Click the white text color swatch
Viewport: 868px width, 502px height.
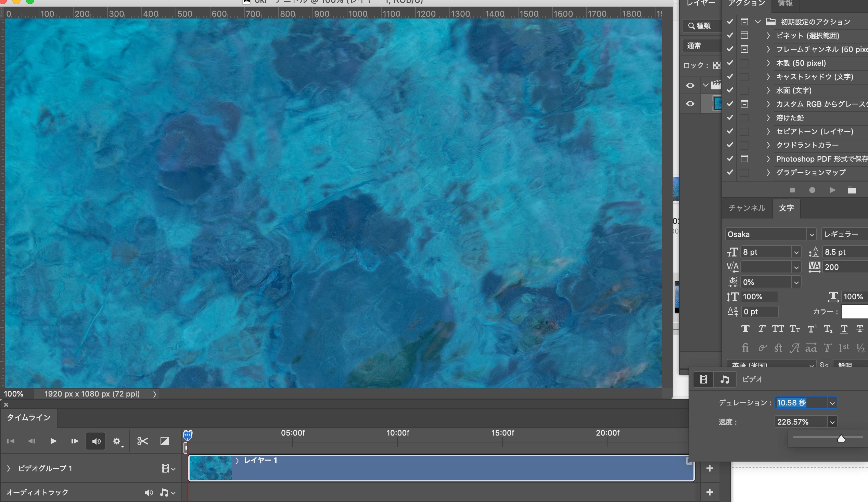click(854, 312)
